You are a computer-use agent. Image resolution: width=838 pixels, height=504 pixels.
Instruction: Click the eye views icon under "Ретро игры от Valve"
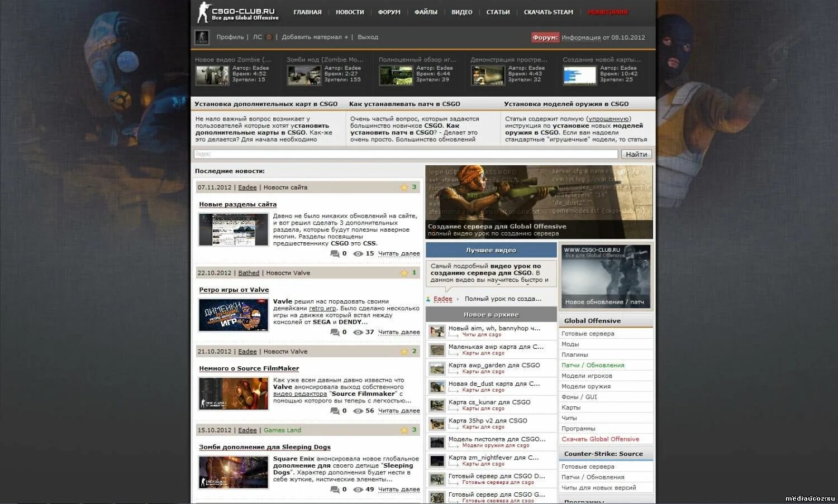click(x=359, y=332)
